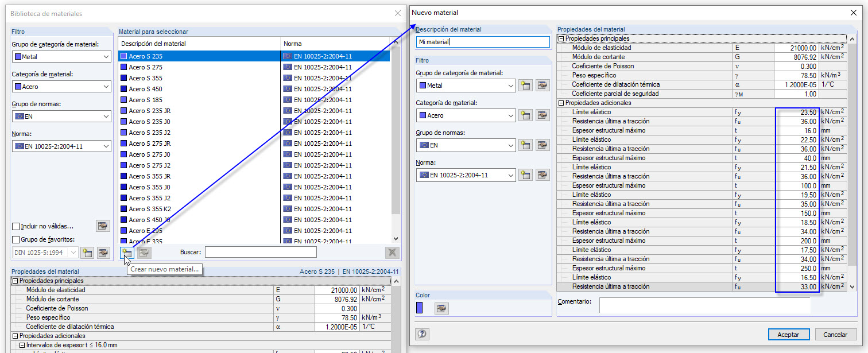
Task: Click Módulo de cortante 8076.92 in Biblioteca window
Action: point(337,299)
